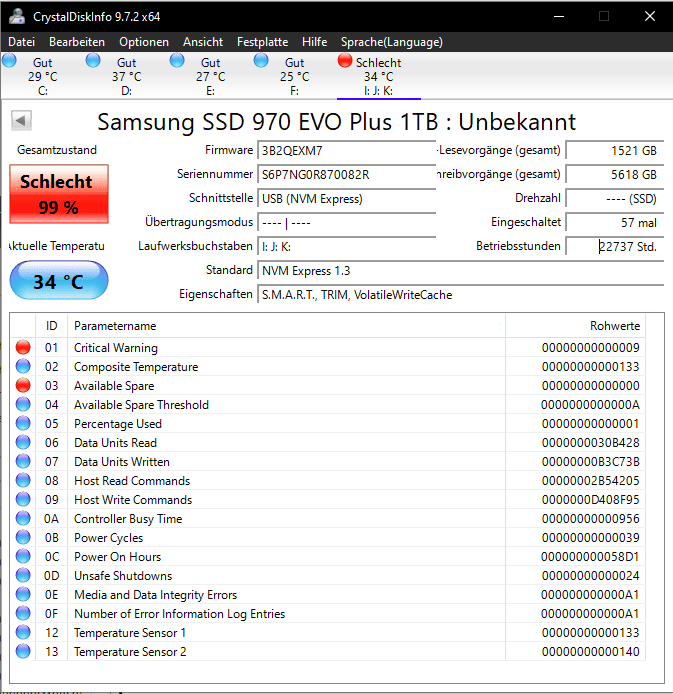
Task: Click the Lesevorgänge value 1521 GB
Action: point(615,150)
